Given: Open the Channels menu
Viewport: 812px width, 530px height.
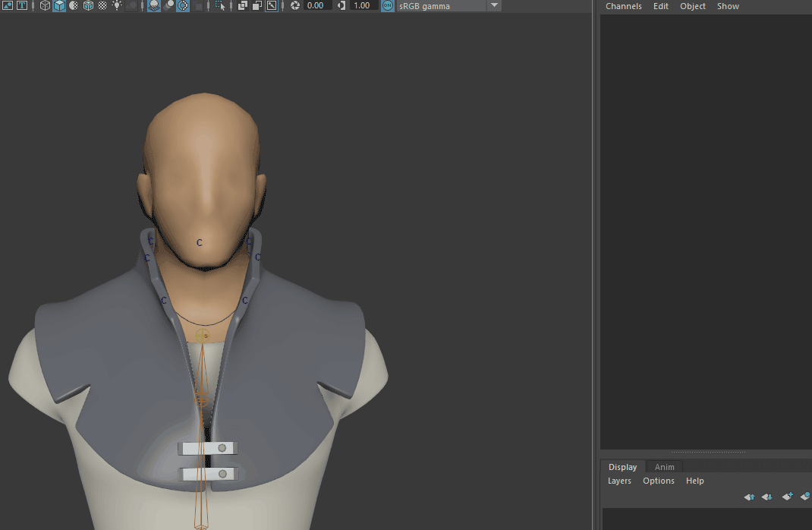Looking at the screenshot, I should tap(624, 6).
